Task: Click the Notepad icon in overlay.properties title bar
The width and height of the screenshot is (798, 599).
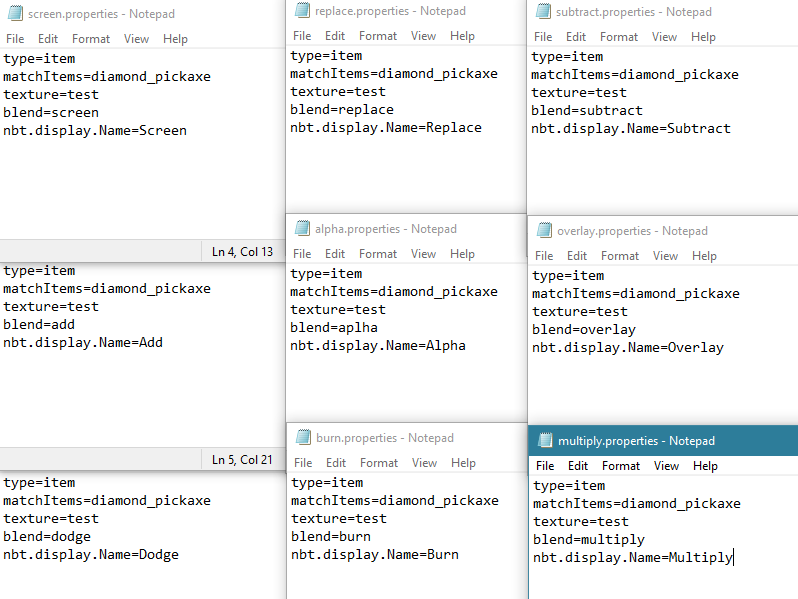Action: pyautogui.click(x=545, y=231)
